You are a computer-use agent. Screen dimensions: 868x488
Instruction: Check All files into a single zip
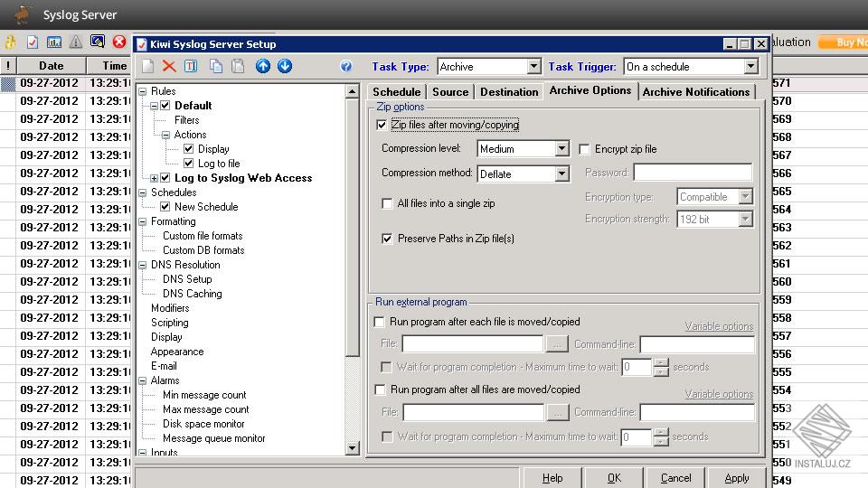387,203
